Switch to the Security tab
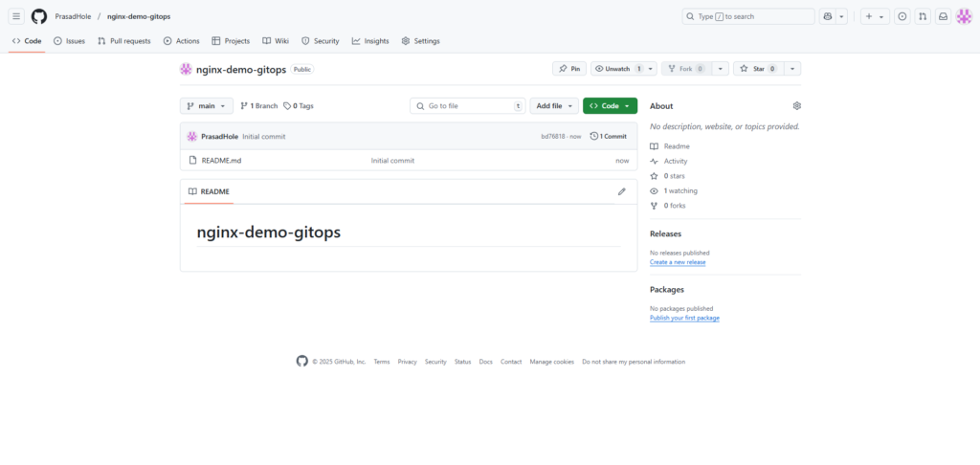The image size is (980, 465). point(320,41)
